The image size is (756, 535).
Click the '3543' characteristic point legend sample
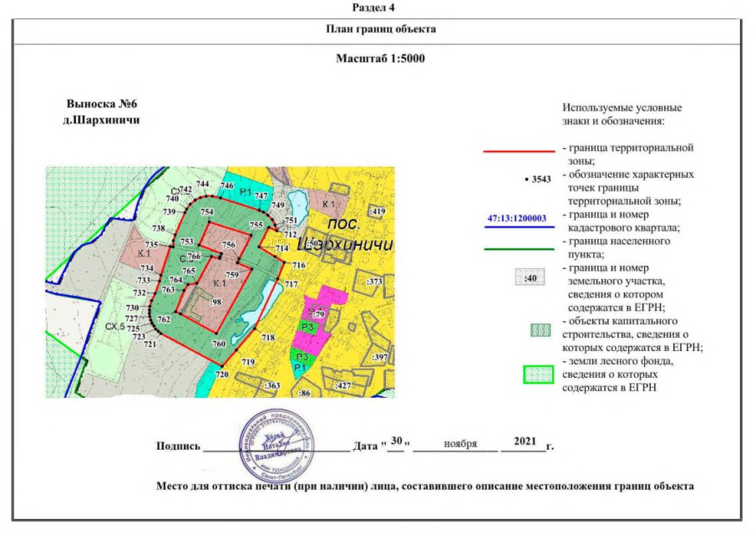(x=537, y=179)
